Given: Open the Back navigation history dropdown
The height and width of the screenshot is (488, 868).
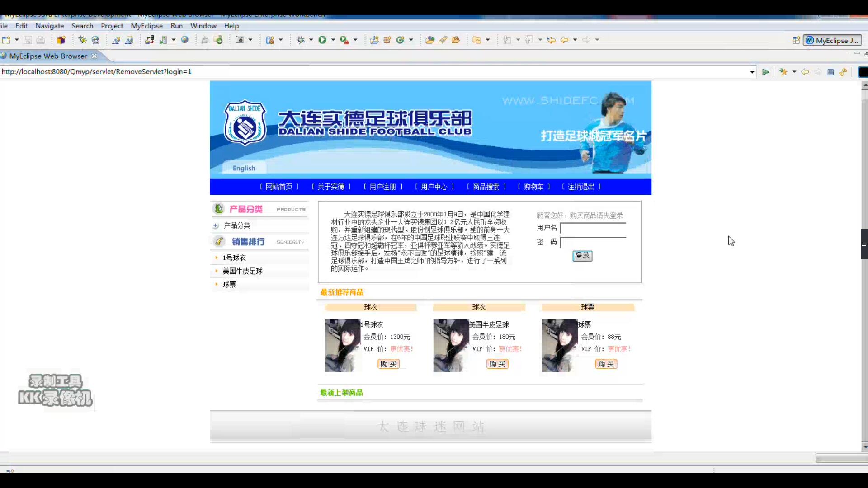Looking at the screenshot, I should click(575, 40).
